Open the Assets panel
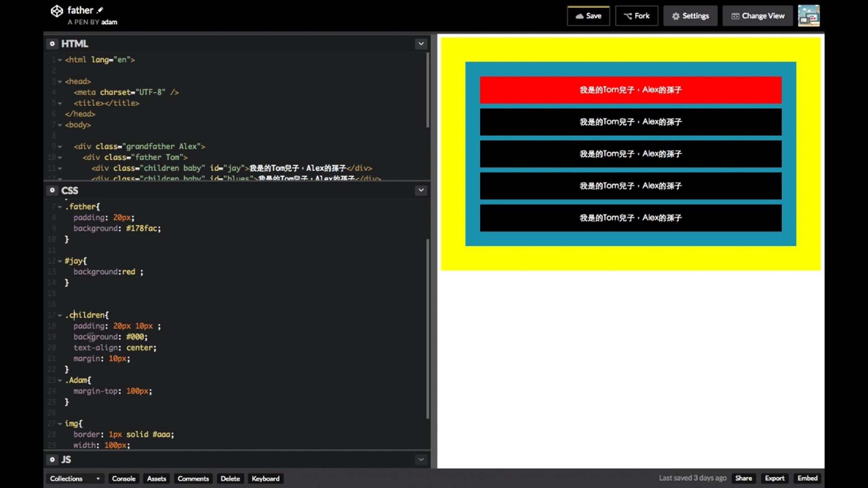This screenshot has width=868, height=488. 156,479
